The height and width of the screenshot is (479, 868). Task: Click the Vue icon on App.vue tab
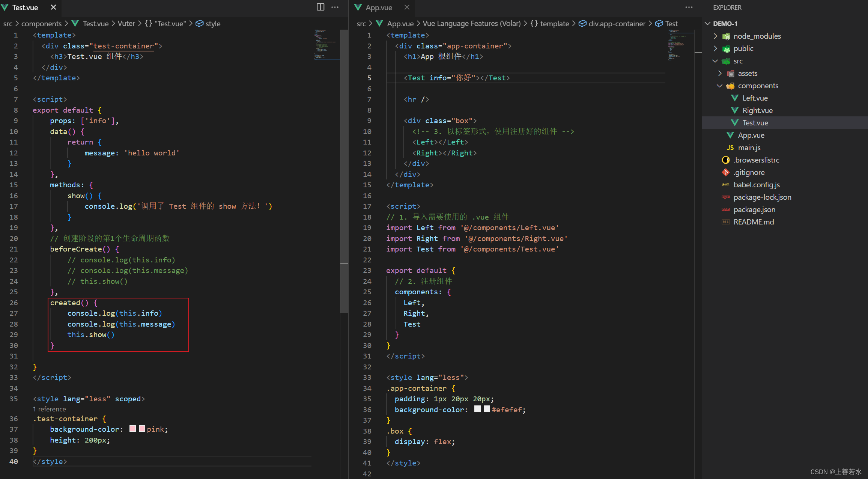click(358, 8)
